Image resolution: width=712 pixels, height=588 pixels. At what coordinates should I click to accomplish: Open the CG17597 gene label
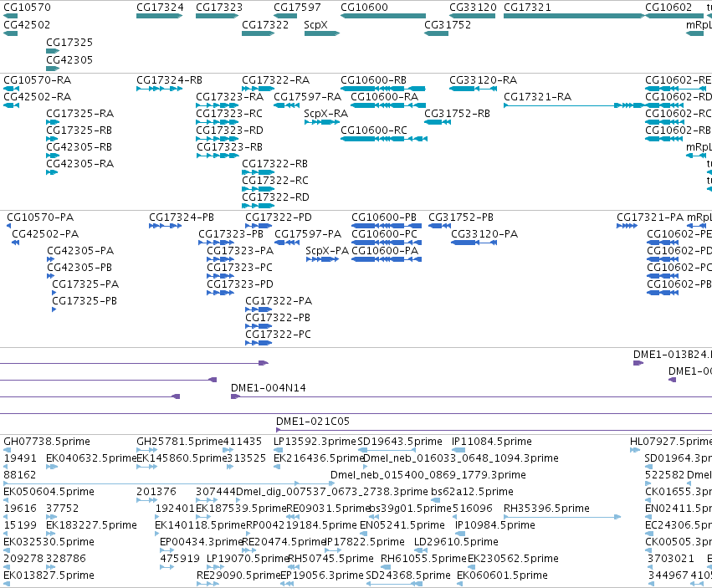[x=297, y=8]
